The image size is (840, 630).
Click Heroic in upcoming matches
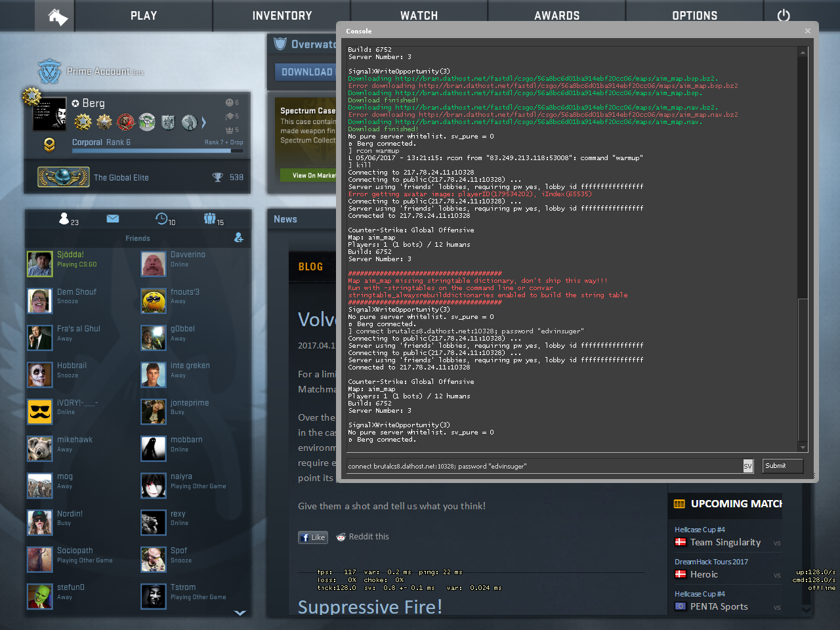coord(704,574)
